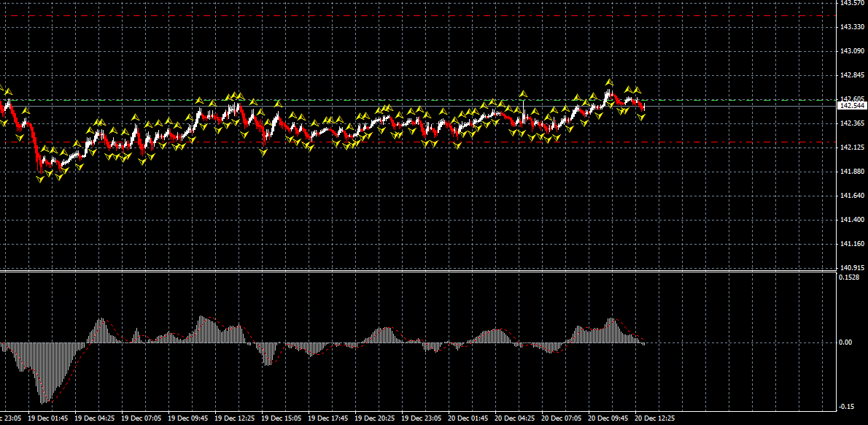
Task: Click the 19 Dec 17:45 time label
Action: 328,418
